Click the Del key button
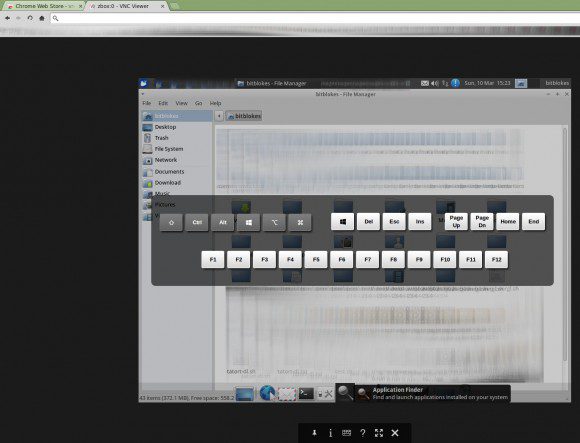Screen dimensions: 580x443 coord(368,222)
